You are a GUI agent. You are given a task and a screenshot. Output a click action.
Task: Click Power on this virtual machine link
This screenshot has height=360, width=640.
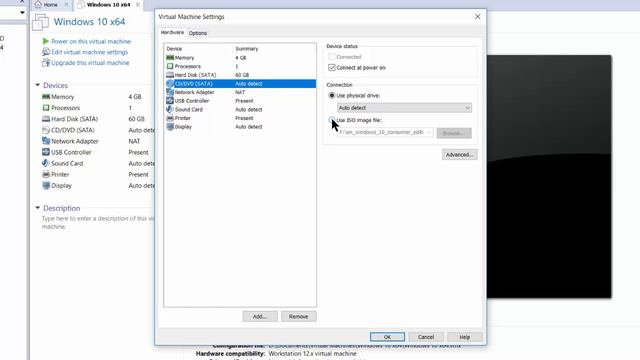(x=91, y=41)
